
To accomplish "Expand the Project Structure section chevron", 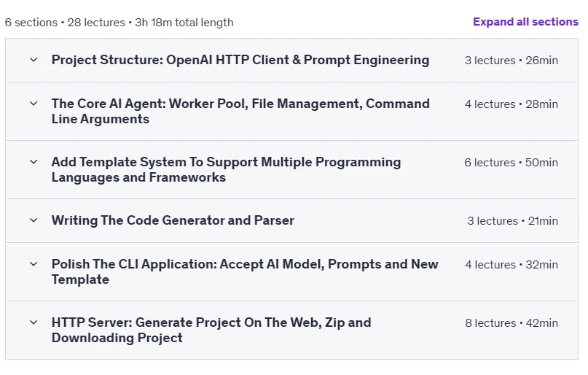I will click(34, 60).
